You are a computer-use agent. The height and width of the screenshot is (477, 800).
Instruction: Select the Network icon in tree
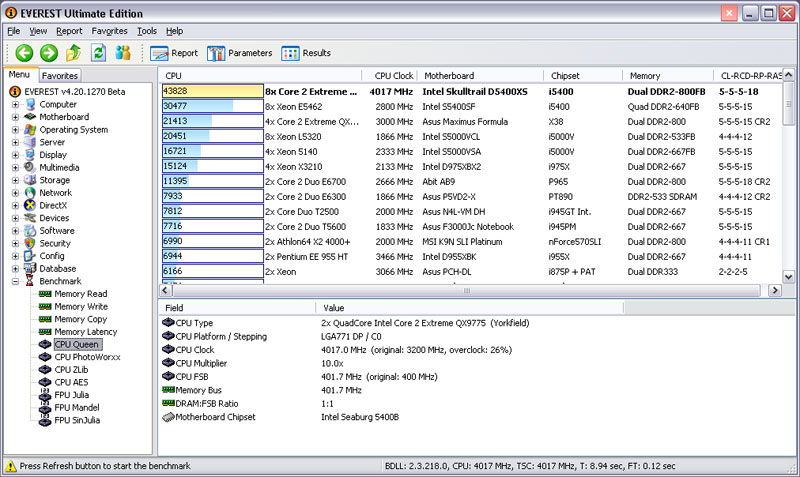[30, 193]
